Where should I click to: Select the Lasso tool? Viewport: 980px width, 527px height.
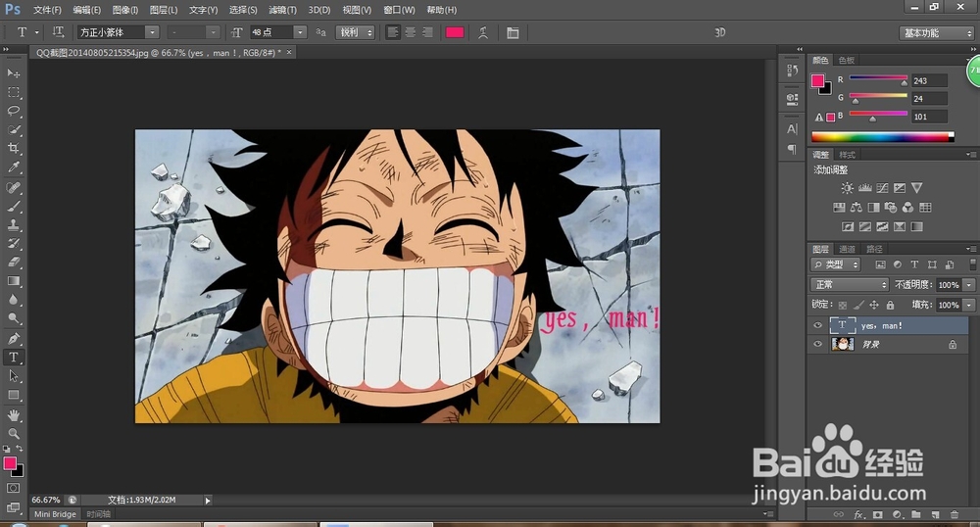click(13, 111)
